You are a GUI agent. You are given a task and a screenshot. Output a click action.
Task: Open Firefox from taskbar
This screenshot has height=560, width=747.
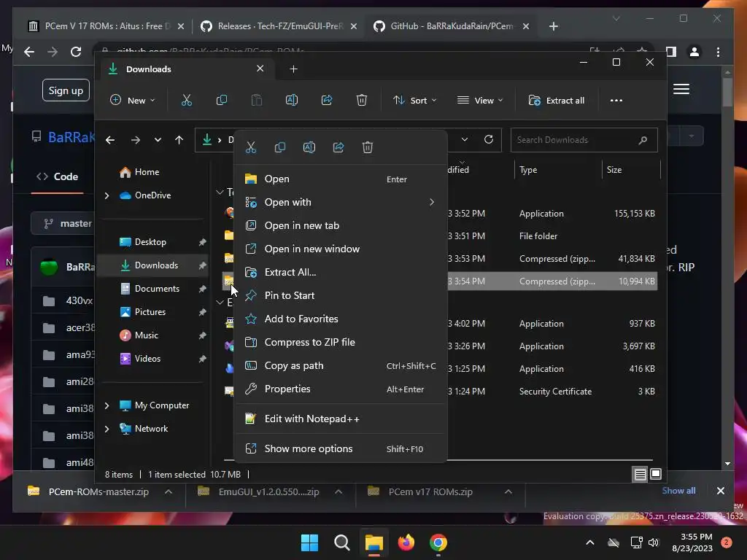coord(406,542)
